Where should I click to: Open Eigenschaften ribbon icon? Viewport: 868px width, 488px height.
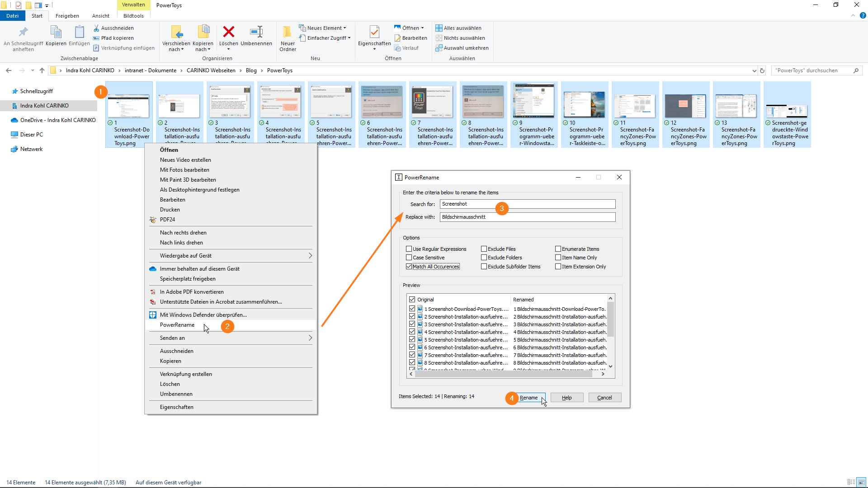[374, 32]
